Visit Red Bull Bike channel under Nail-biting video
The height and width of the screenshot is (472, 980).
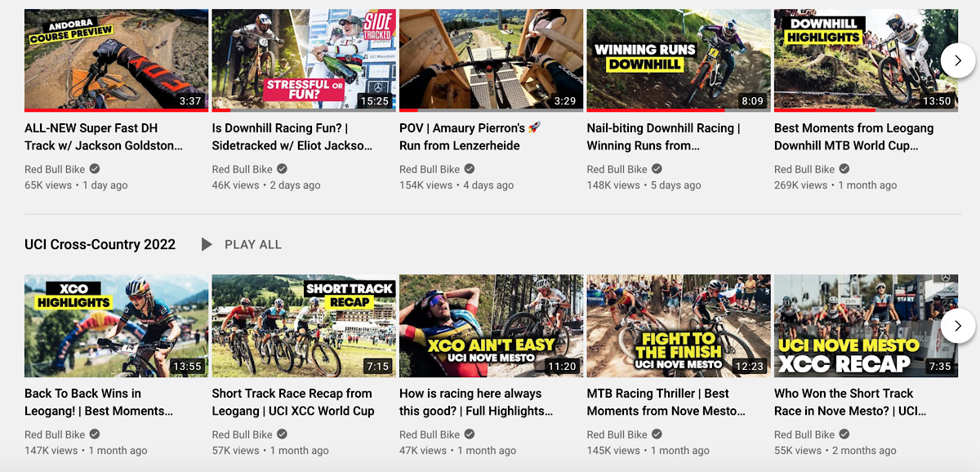pyautogui.click(x=617, y=169)
